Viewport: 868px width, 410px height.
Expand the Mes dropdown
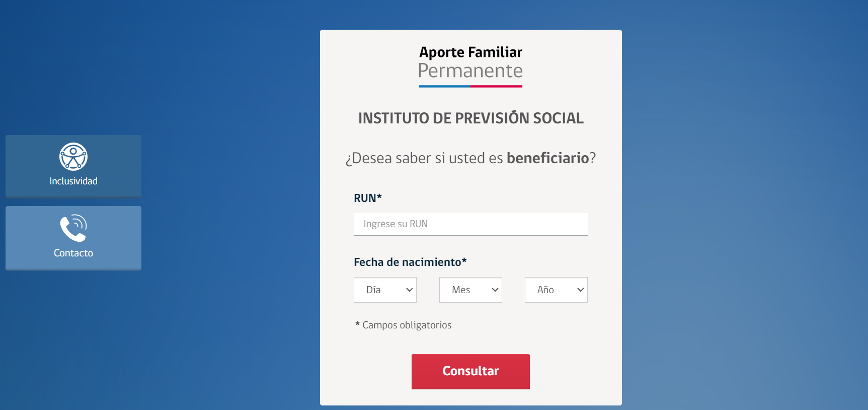click(x=470, y=290)
